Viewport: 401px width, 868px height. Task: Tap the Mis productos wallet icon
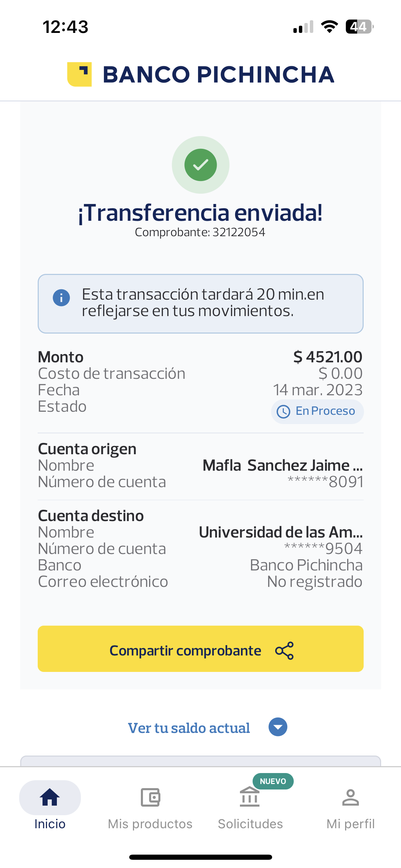tap(150, 797)
